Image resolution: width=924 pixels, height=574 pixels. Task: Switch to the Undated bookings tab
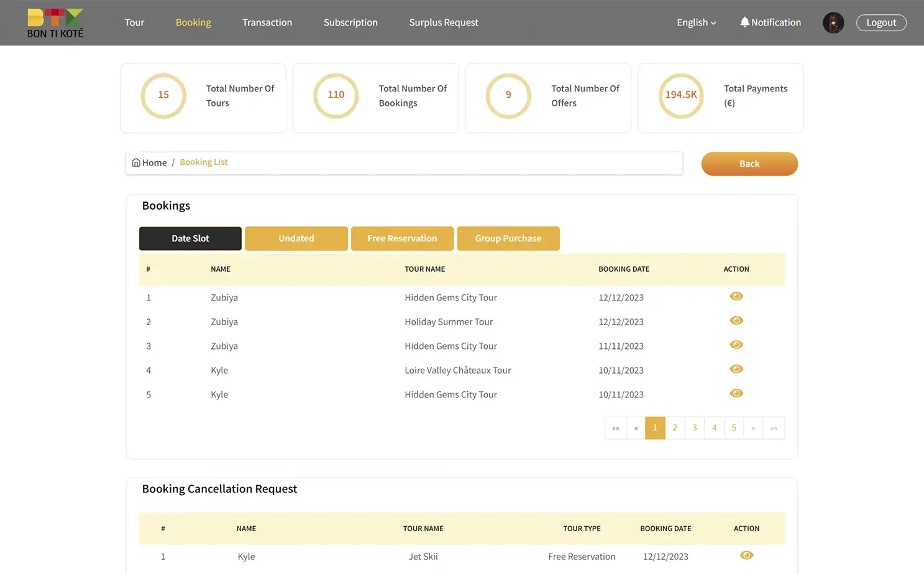296,238
